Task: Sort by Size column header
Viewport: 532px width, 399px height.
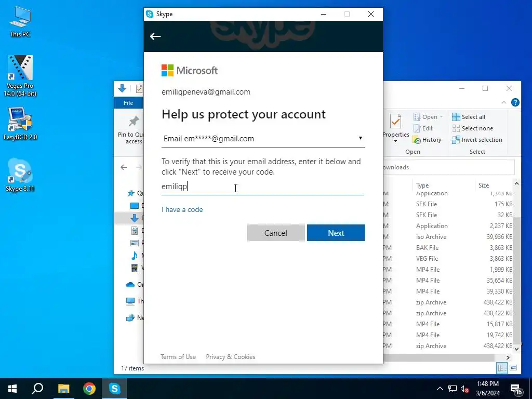Action: point(484,185)
